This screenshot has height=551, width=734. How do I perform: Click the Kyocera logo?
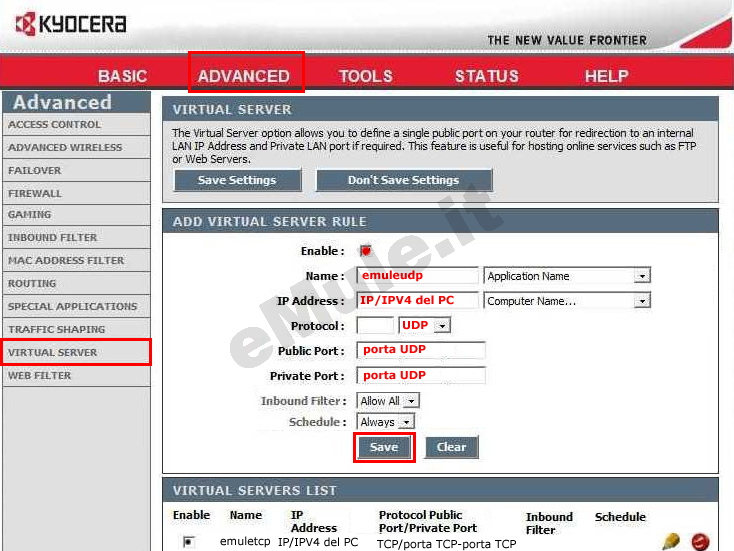(x=71, y=24)
